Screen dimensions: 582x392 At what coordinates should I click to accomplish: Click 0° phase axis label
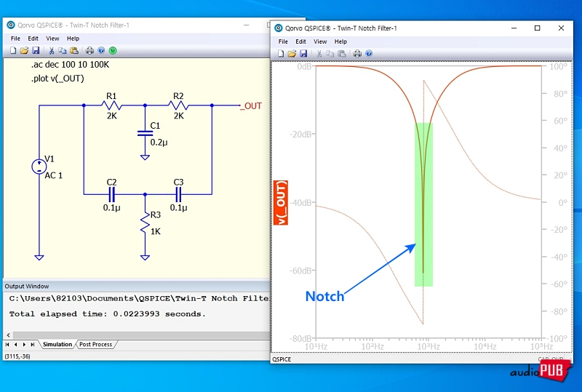point(562,203)
